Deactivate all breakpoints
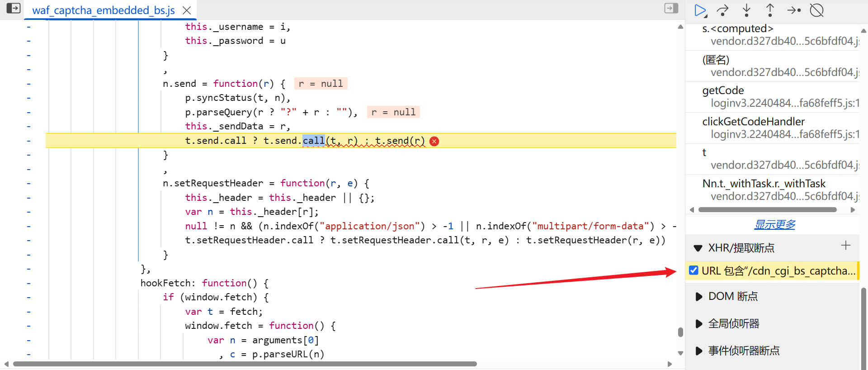The width and height of the screenshot is (868, 370). tap(817, 10)
